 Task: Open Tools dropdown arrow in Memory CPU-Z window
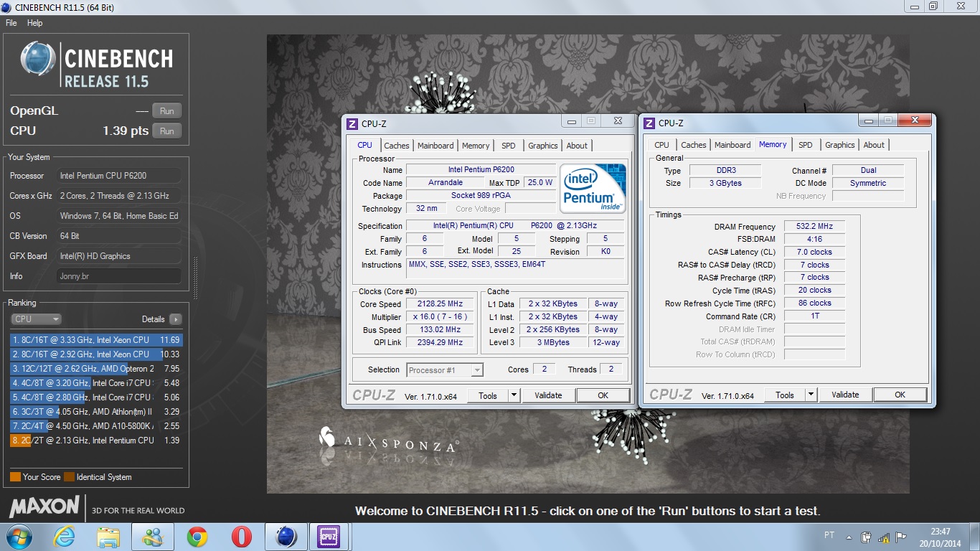pyautogui.click(x=811, y=395)
